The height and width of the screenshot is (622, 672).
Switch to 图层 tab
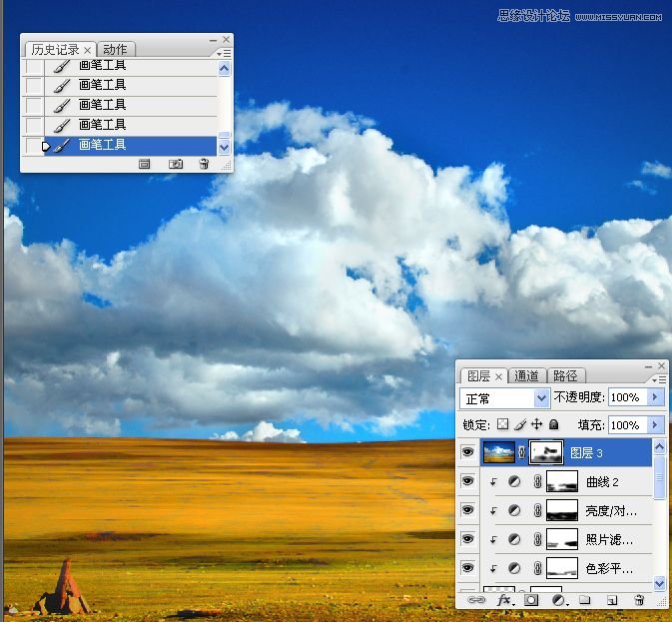(478, 376)
